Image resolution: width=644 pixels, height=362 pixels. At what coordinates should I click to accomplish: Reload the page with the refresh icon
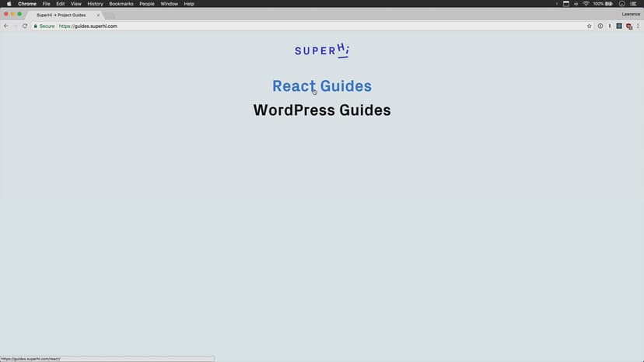click(x=25, y=26)
